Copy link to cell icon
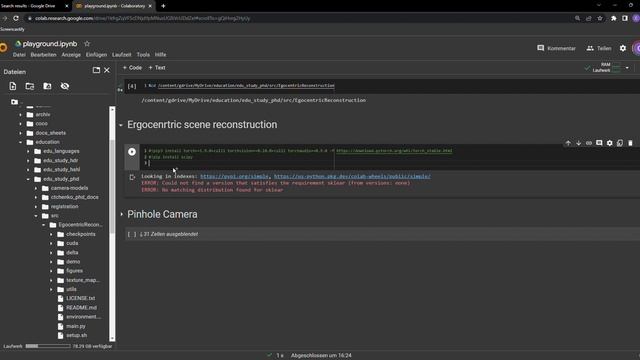 (589, 143)
